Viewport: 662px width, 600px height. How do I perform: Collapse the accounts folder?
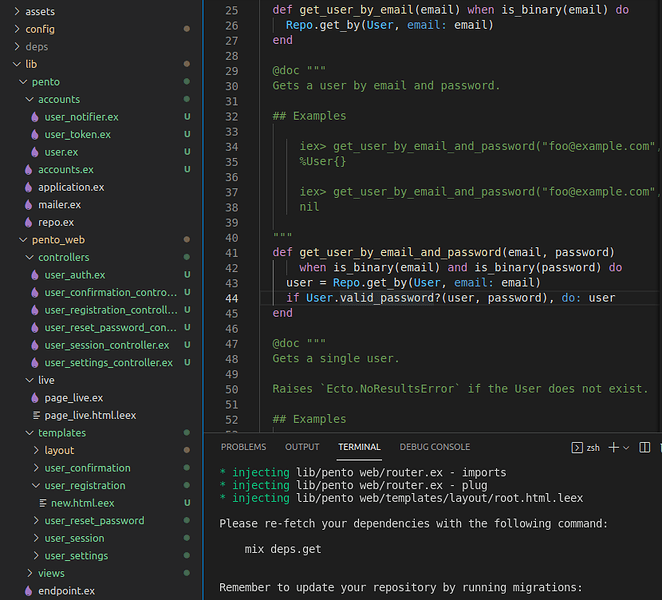coord(30,99)
